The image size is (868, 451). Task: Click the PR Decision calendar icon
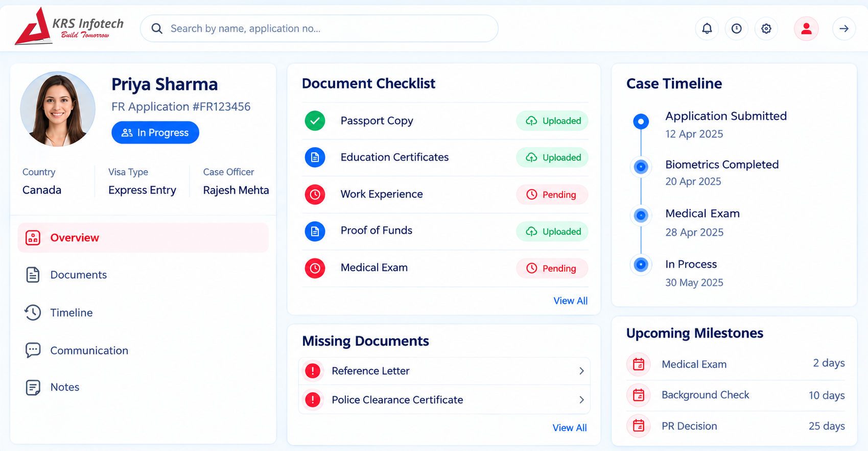tap(639, 425)
